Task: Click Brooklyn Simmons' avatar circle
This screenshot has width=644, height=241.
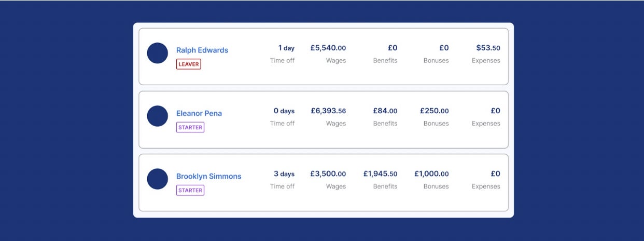Action: tap(158, 179)
